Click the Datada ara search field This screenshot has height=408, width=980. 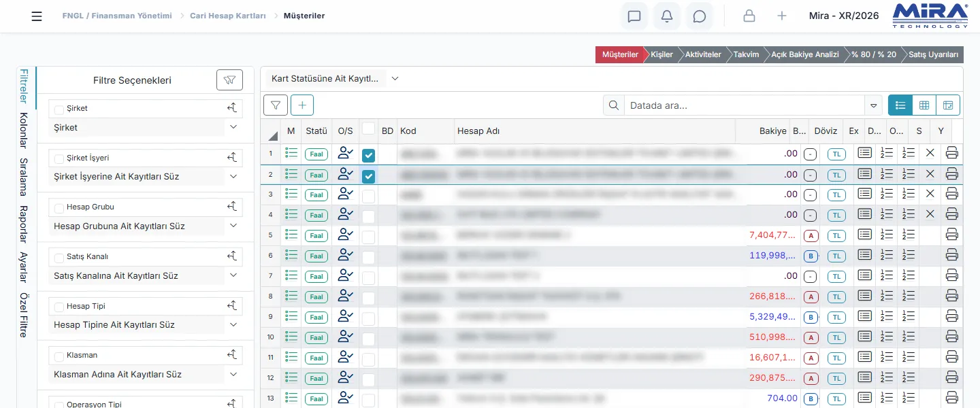click(x=745, y=105)
